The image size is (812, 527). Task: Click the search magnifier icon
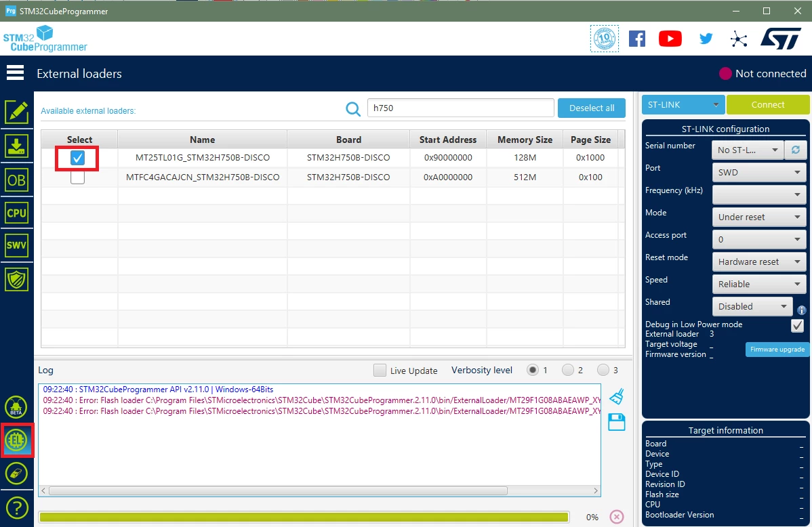click(353, 108)
